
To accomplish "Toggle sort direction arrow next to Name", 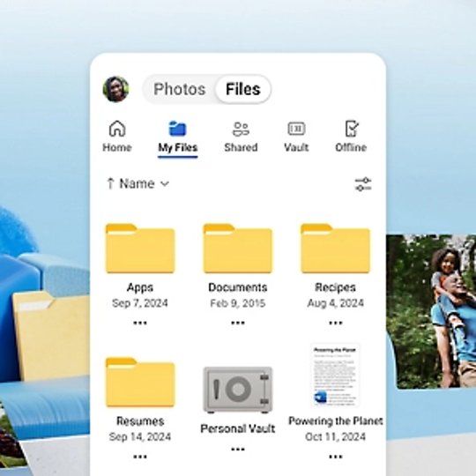I will click(110, 183).
